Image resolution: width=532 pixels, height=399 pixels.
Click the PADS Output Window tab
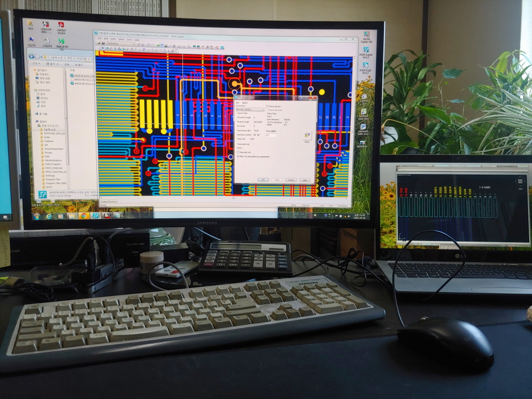109,201
